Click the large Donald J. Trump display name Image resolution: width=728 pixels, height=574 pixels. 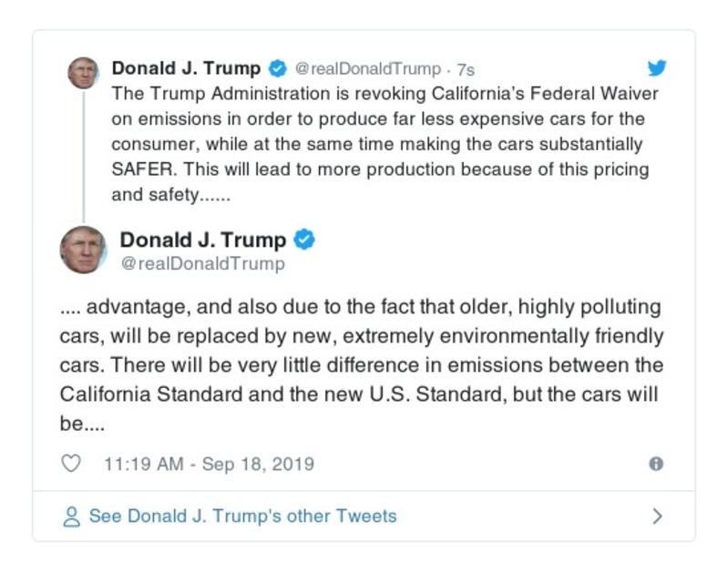pyautogui.click(x=202, y=241)
